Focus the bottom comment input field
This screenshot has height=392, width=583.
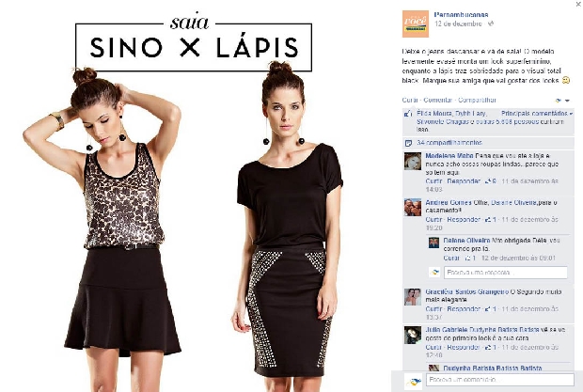coord(500,380)
